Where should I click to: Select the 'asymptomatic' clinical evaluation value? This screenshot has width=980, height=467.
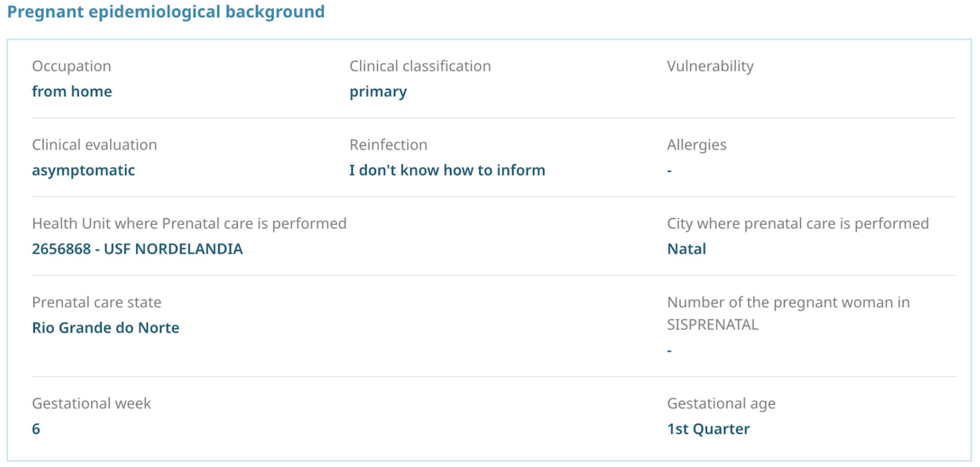(83, 170)
